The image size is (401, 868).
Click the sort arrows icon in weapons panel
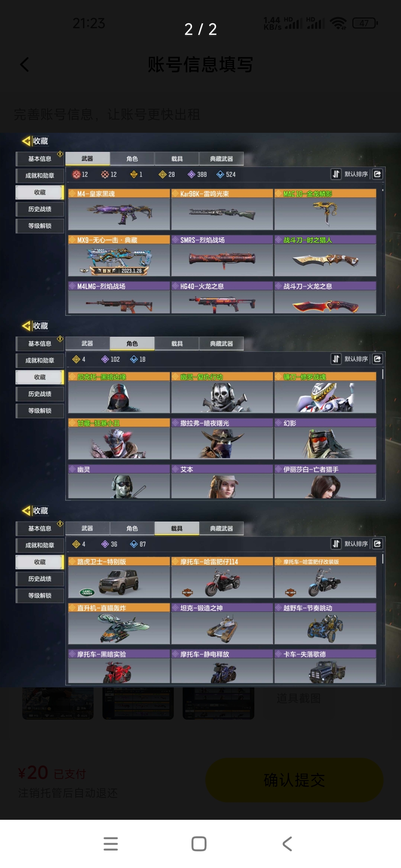[336, 174]
